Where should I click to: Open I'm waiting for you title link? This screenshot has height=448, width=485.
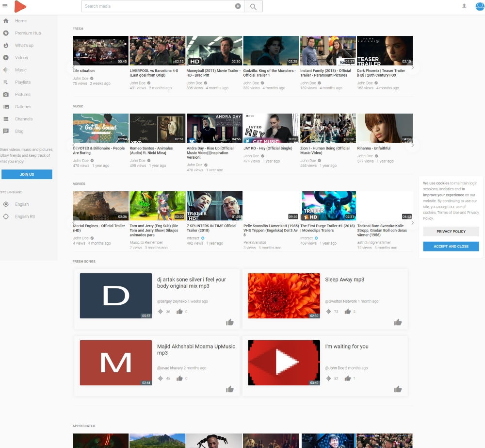click(347, 347)
